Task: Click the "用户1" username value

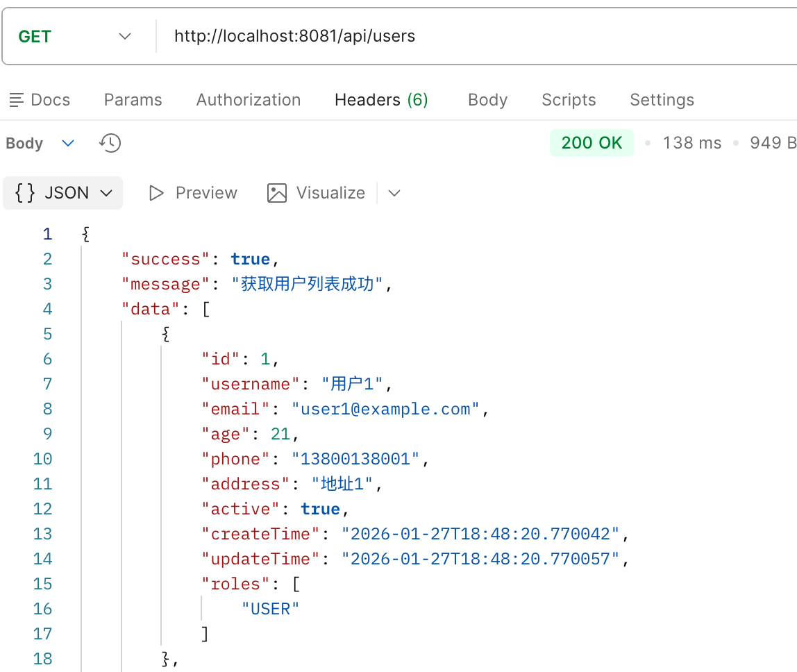Action: [352, 384]
